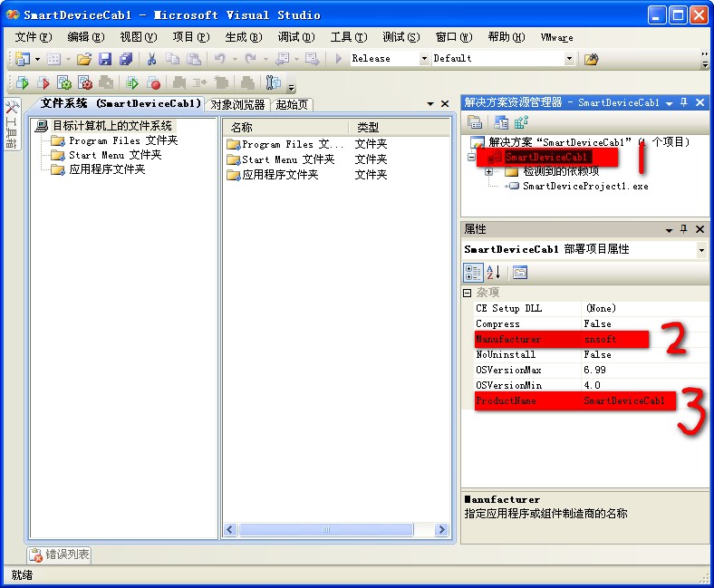Pin the Properties panel (属性)

[x=683, y=229]
